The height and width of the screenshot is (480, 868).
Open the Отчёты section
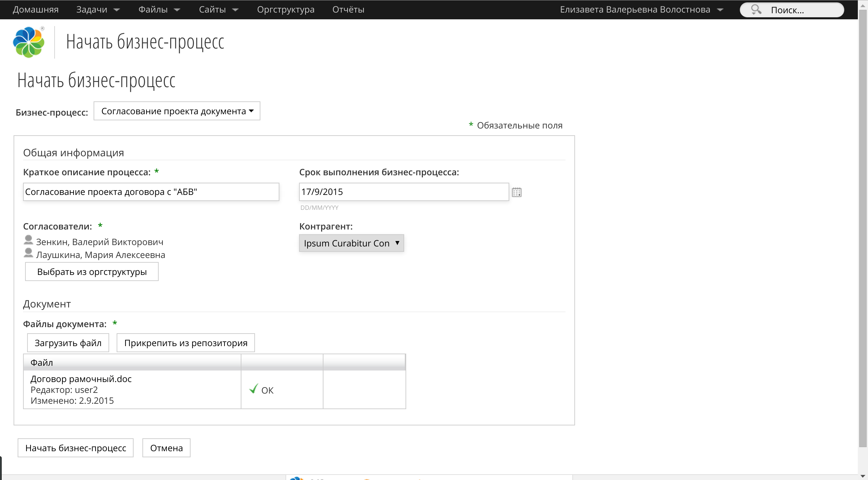348,10
